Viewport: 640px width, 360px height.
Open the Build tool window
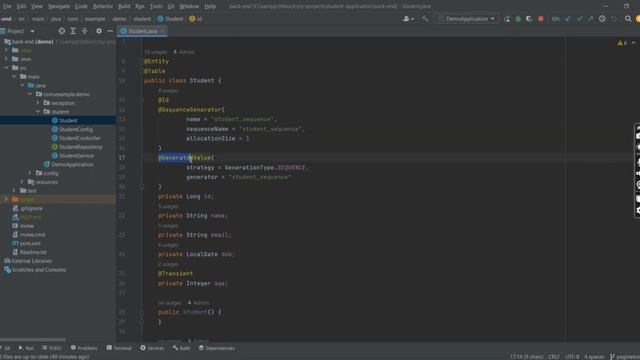point(182,348)
